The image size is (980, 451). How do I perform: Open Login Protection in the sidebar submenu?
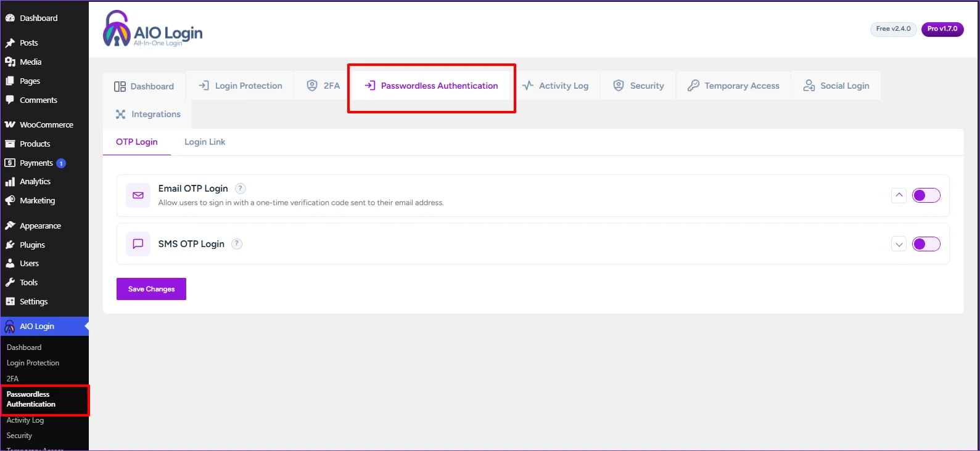(x=33, y=363)
